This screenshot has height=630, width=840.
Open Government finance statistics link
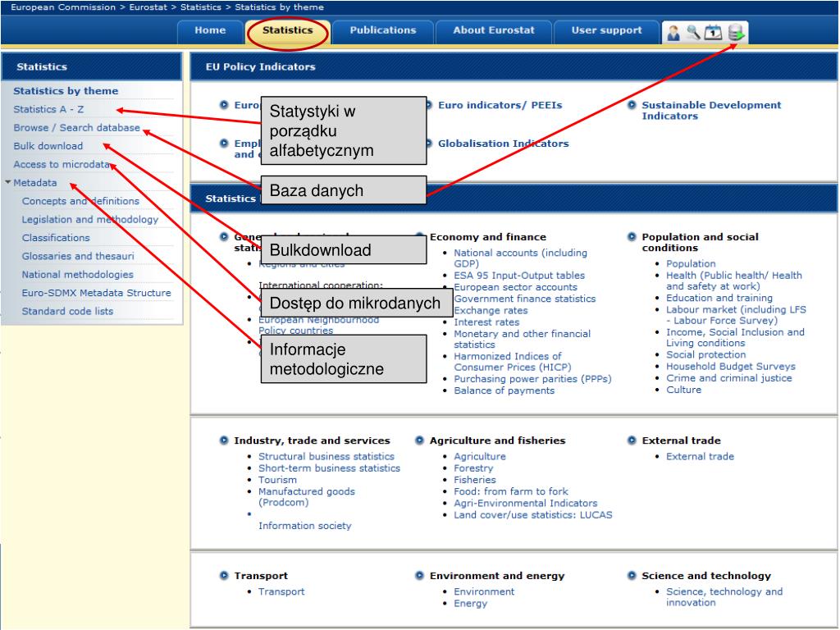pyautogui.click(x=524, y=299)
